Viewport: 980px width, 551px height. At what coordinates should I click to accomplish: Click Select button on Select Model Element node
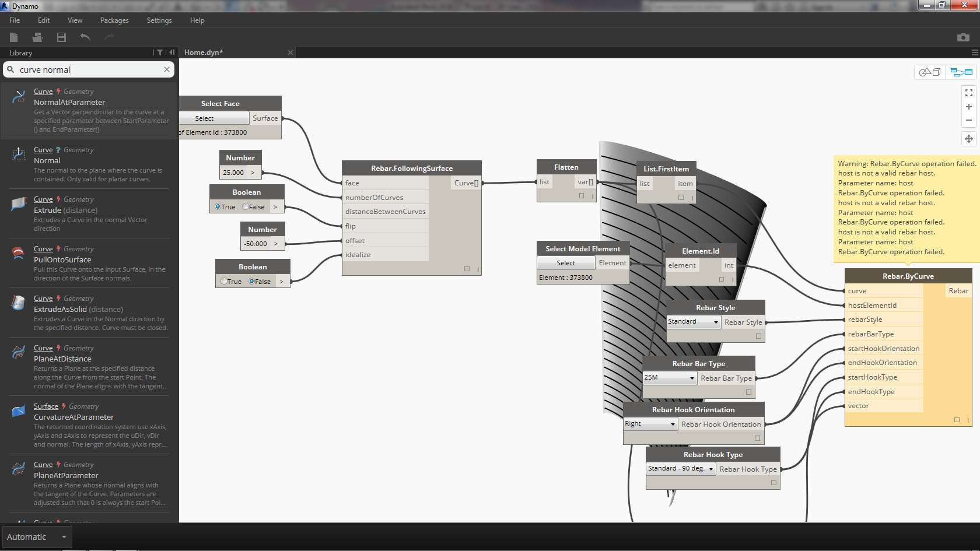[566, 263]
